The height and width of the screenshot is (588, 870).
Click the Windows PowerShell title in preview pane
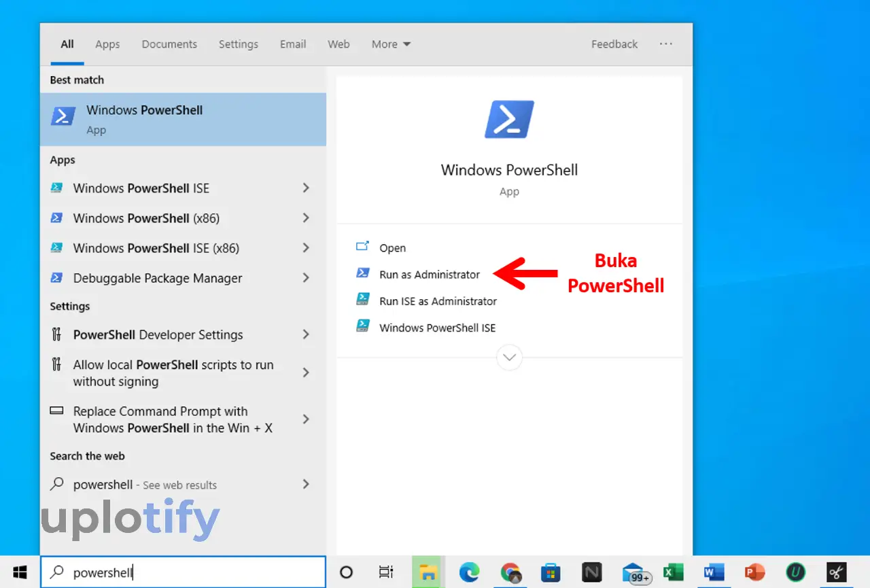pyautogui.click(x=509, y=170)
